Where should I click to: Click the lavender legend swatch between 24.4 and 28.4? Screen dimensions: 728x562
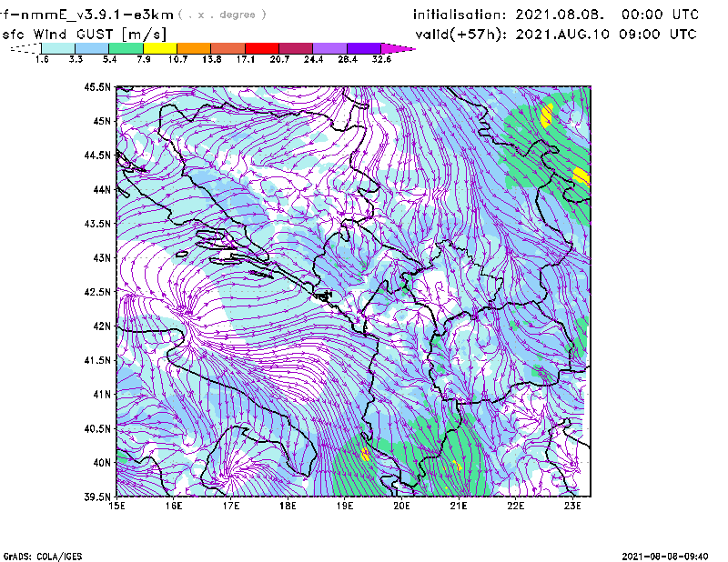[x=330, y=48]
